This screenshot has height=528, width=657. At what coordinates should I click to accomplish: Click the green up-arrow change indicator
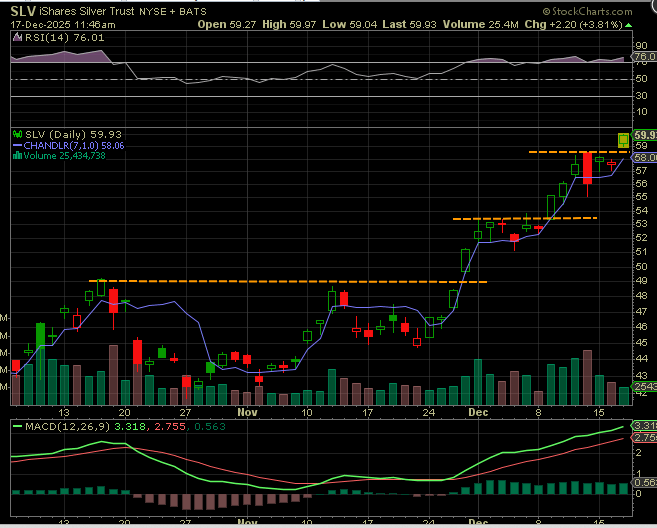(628, 25)
